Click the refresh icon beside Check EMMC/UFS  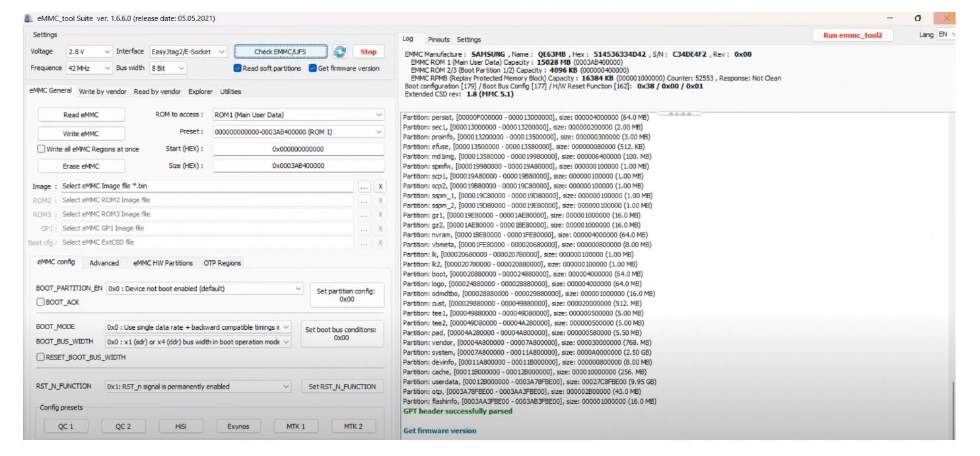(x=339, y=52)
